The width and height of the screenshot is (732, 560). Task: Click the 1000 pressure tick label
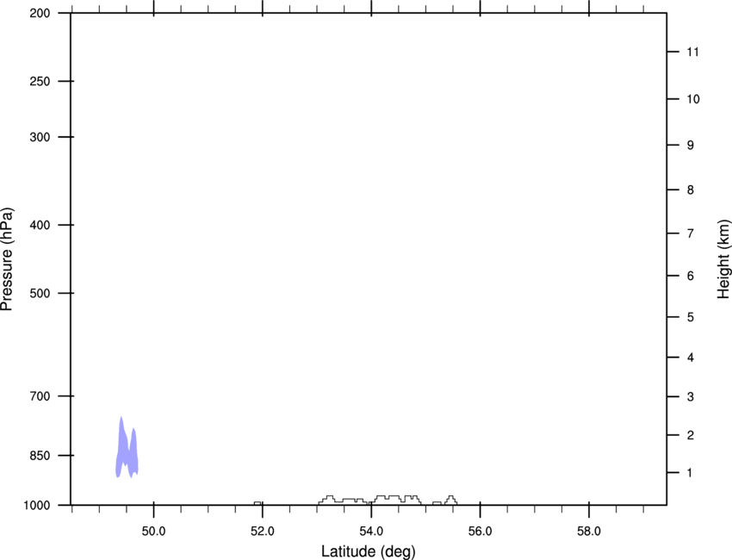(x=36, y=506)
